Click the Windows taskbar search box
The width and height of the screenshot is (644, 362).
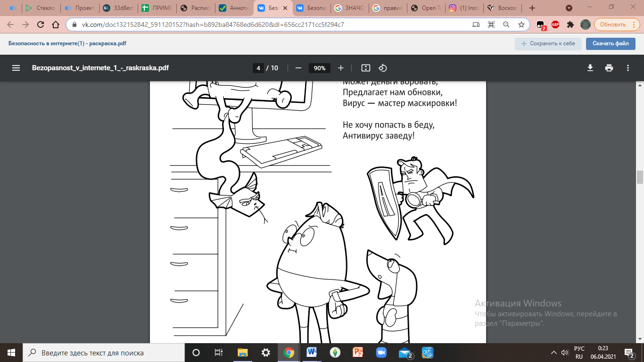tap(104, 353)
